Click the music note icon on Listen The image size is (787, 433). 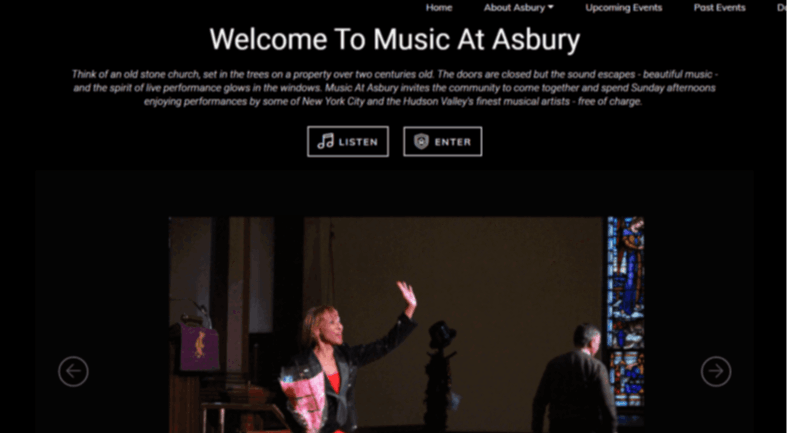click(x=325, y=141)
